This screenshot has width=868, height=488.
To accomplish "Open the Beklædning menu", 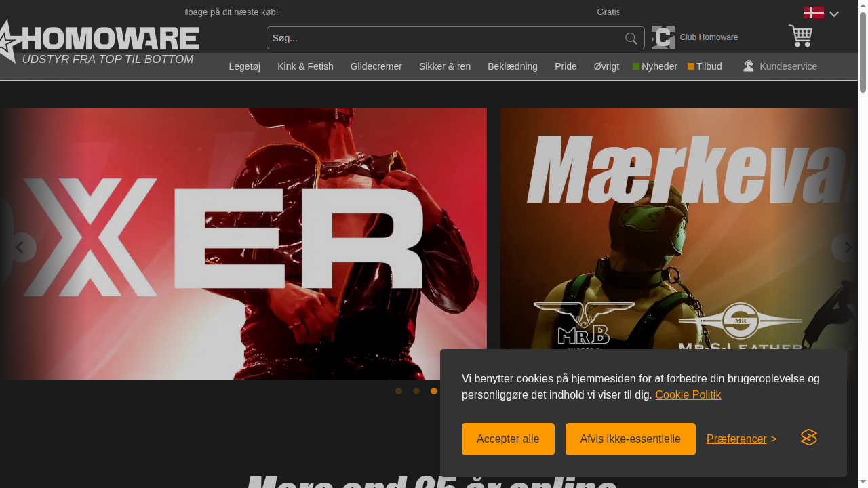I will click(513, 66).
